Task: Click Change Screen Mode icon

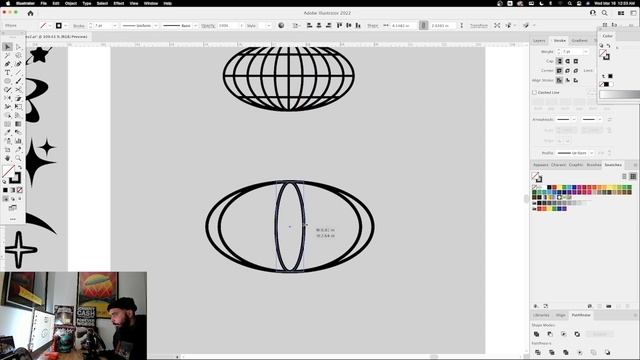Action: pos(13,208)
